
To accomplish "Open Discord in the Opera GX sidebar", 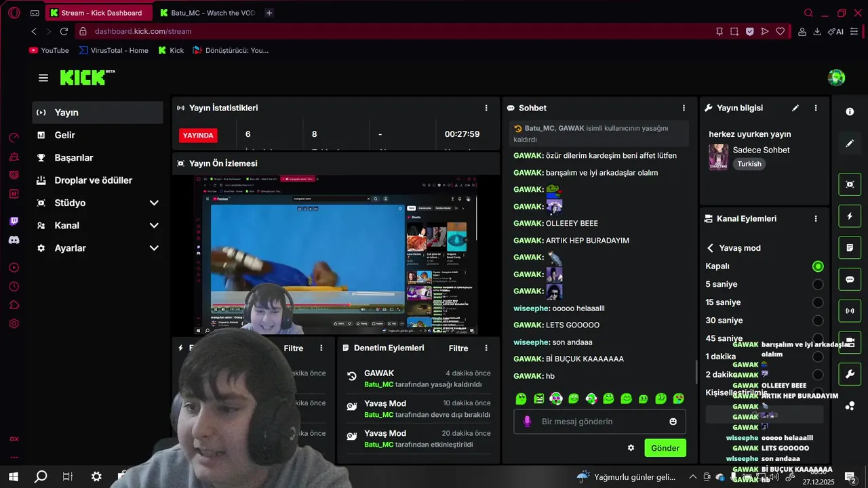I will click(14, 240).
